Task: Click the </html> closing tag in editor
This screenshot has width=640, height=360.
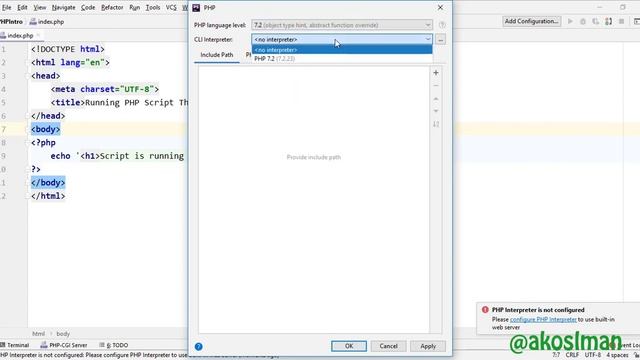Action: (48, 196)
